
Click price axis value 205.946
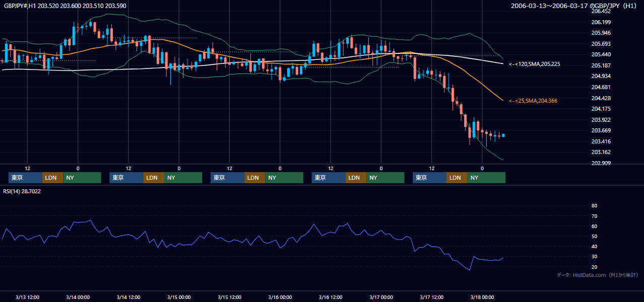[601, 33]
